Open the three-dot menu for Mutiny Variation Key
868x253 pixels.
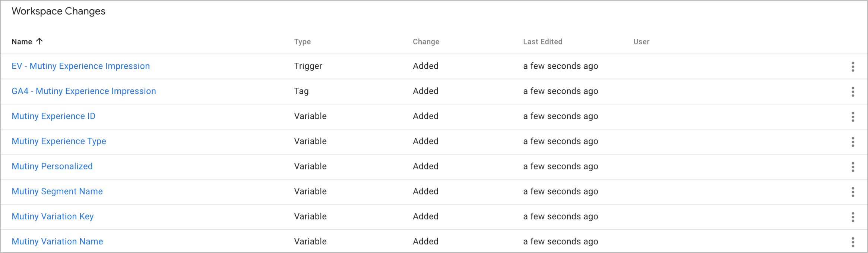pos(853,217)
